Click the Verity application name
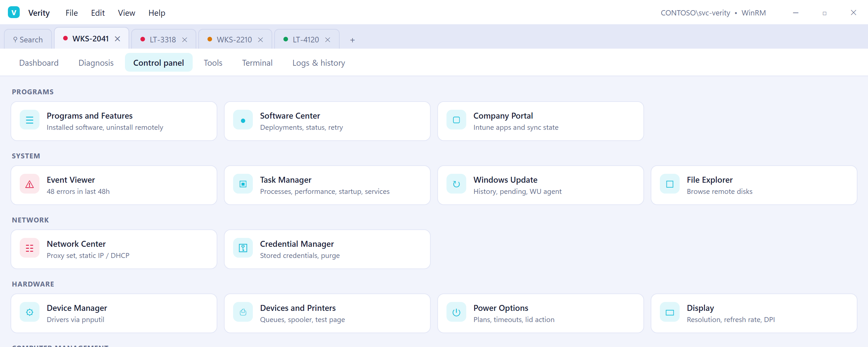 pyautogui.click(x=39, y=13)
